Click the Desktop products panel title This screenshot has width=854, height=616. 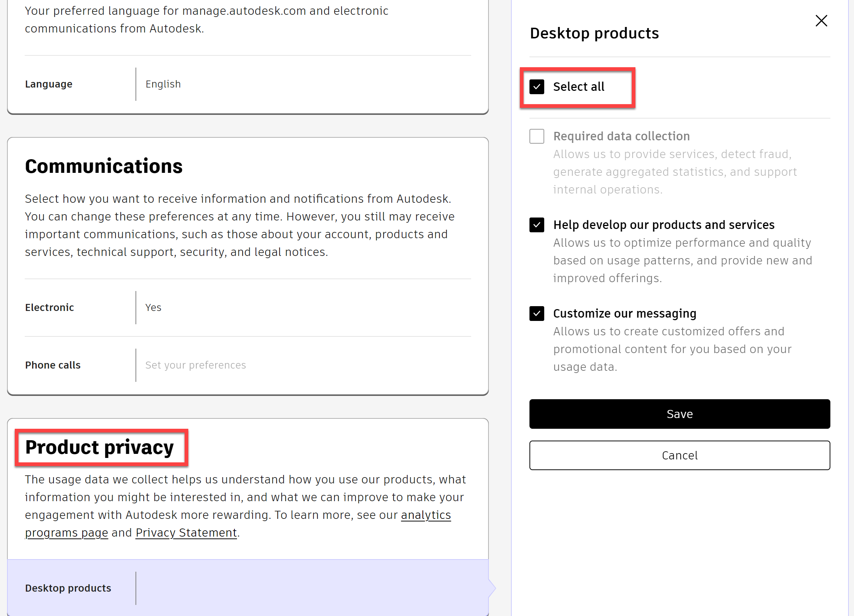[594, 33]
